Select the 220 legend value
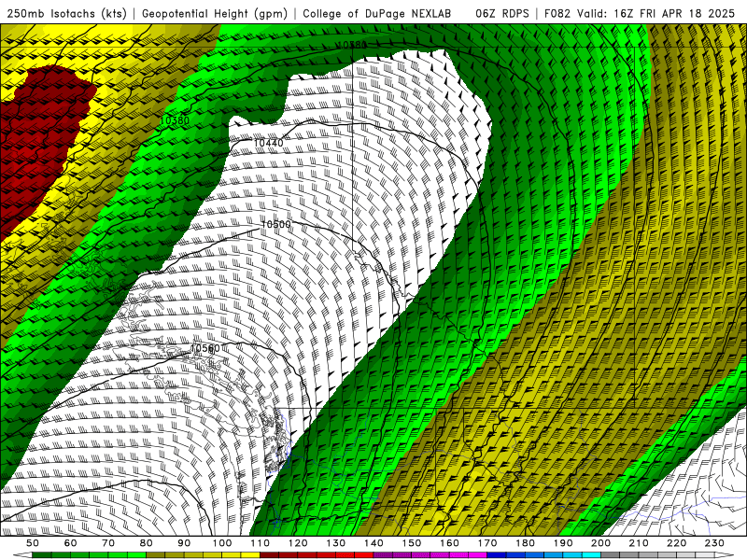The image size is (747, 560). point(676,543)
